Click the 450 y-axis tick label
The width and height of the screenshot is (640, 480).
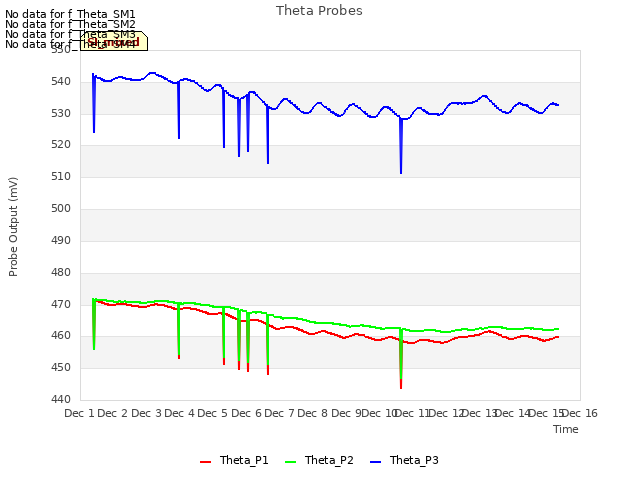(61, 367)
